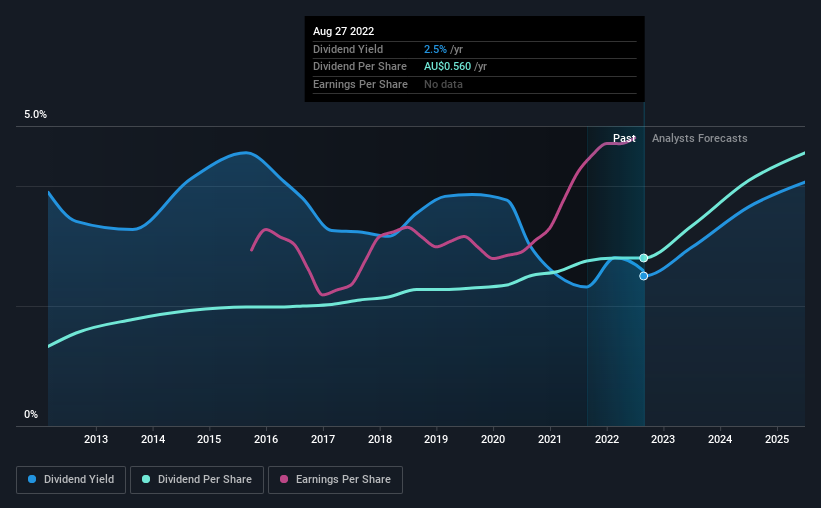
Task: Click the 2022 year axis label
Action: tap(607, 439)
